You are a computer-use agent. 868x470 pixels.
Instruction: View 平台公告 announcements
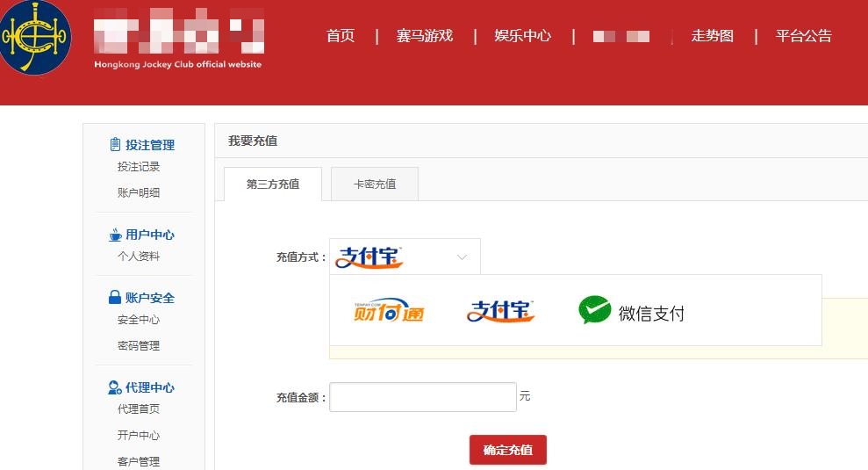coord(804,36)
